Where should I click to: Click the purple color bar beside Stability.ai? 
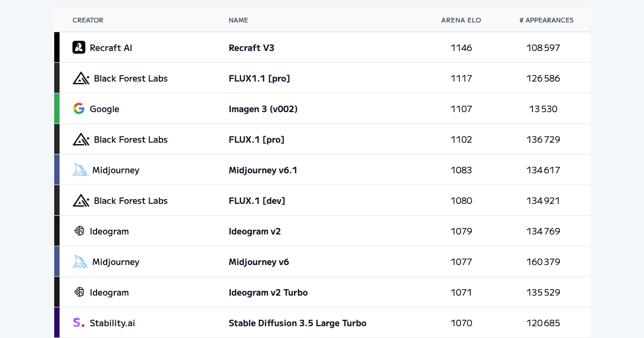coord(57,322)
